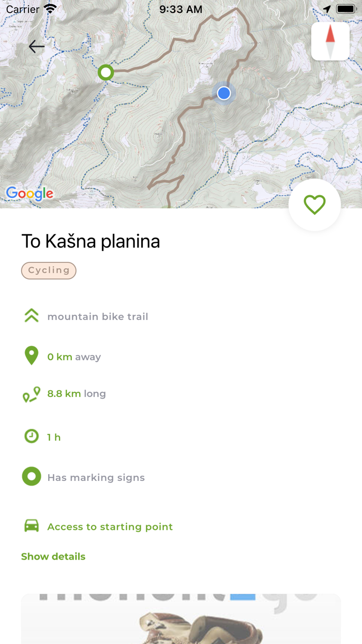This screenshot has height=644, width=362.
Task: Tap the green location pin beside '0 km away'
Action: tap(32, 356)
